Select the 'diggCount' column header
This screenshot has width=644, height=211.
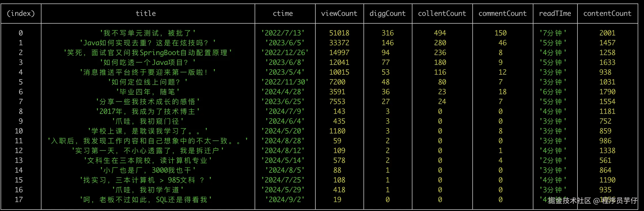pos(388,14)
